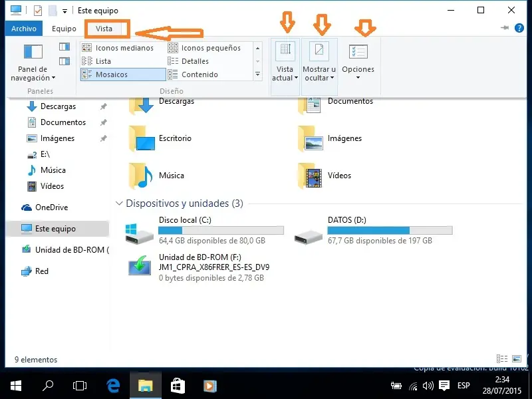Select the Escritorio folder tile
The image size is (532, 399).
(x=160, y=138)
